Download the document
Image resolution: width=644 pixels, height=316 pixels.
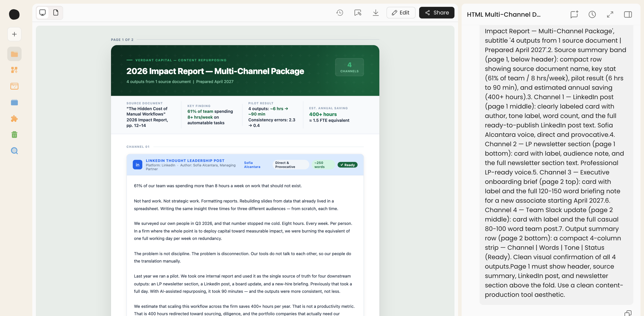[x=376, y=12]
